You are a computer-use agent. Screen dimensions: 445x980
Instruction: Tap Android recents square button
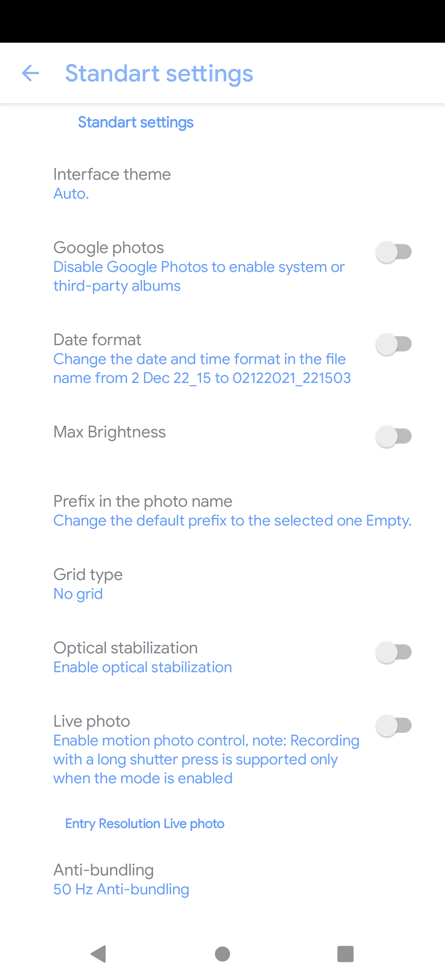pos(345,954)
